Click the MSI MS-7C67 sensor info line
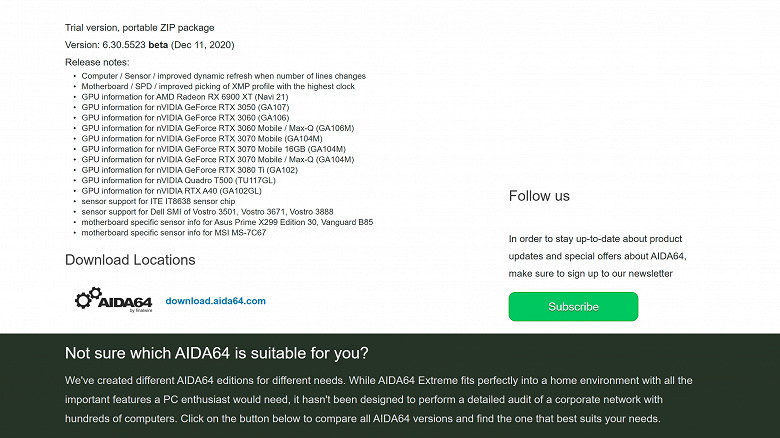Viewport: 780px width, 438px height. tap(173, 232)
